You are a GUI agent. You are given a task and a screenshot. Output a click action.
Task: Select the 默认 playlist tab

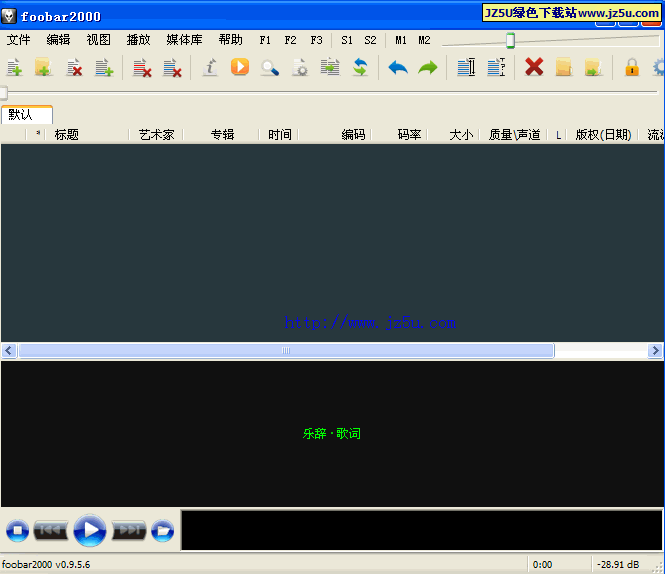pos(21,114)
